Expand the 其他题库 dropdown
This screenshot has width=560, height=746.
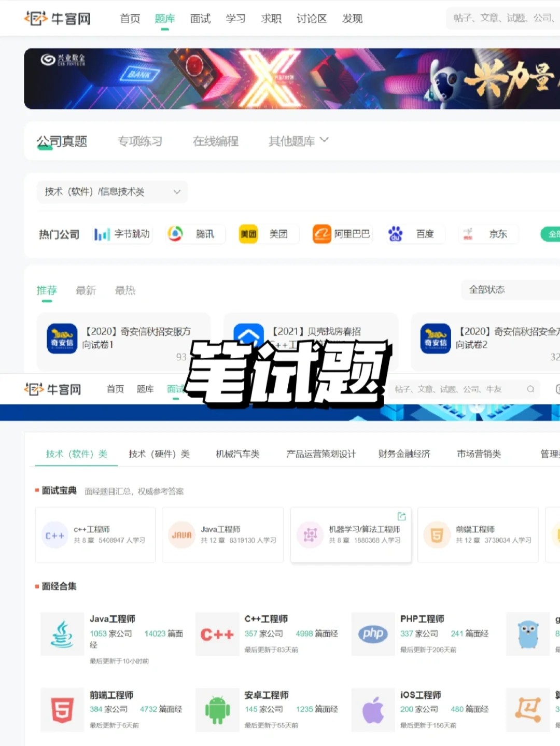[x=298, y=141]
